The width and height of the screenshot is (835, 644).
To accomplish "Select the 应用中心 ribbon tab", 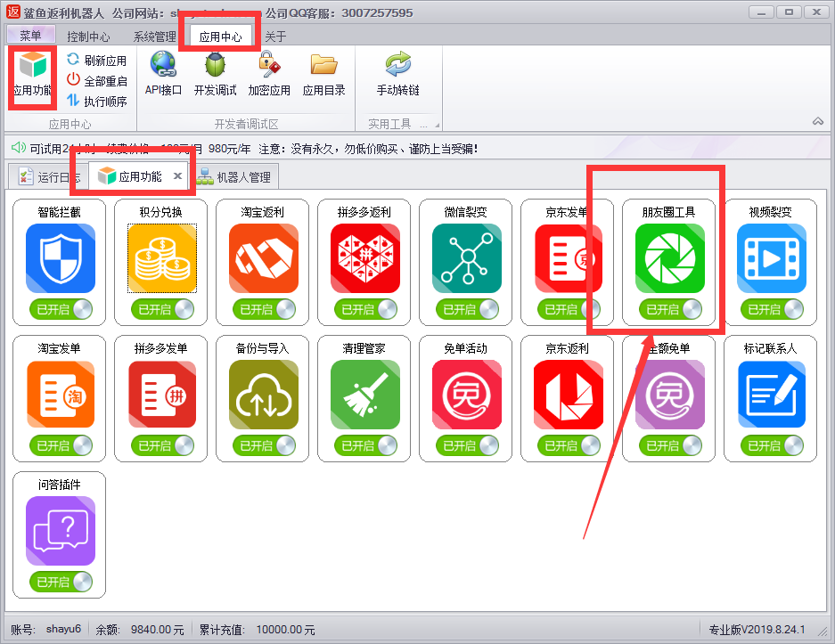I will click(x=220, y=37).
